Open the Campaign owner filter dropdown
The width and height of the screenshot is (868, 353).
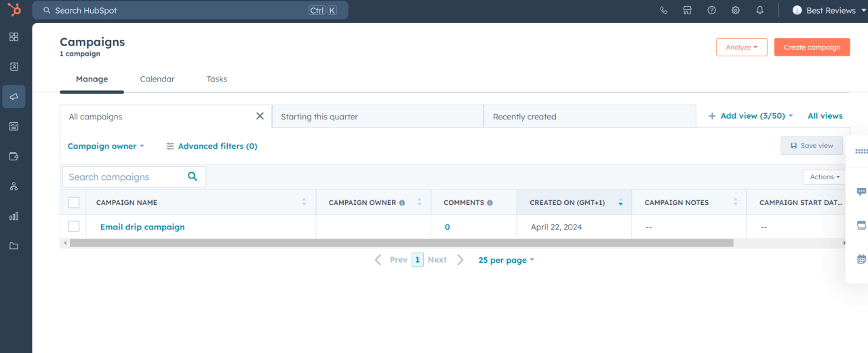106,146
